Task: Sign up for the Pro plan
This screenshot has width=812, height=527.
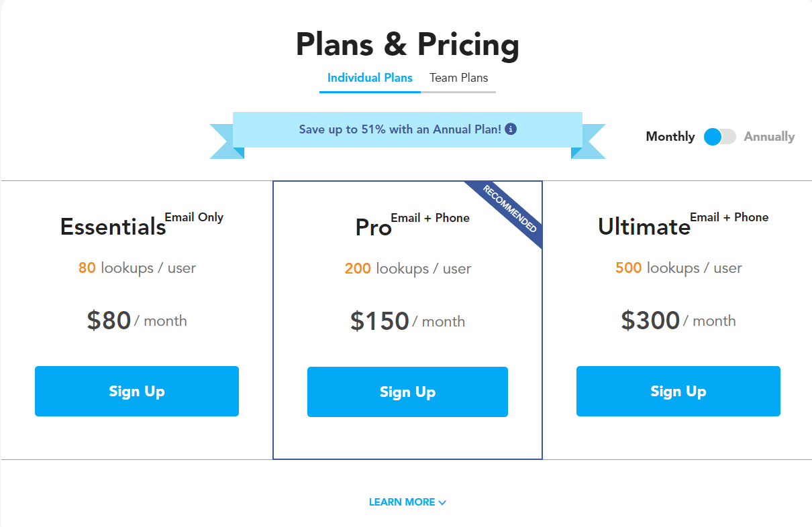Action: tap(407, 391)
